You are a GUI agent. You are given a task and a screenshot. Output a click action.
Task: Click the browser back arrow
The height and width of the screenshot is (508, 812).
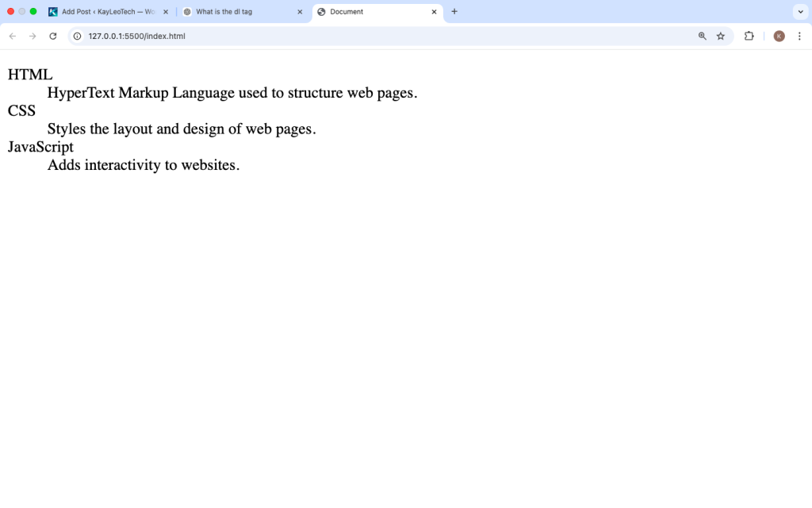point(13,36)
